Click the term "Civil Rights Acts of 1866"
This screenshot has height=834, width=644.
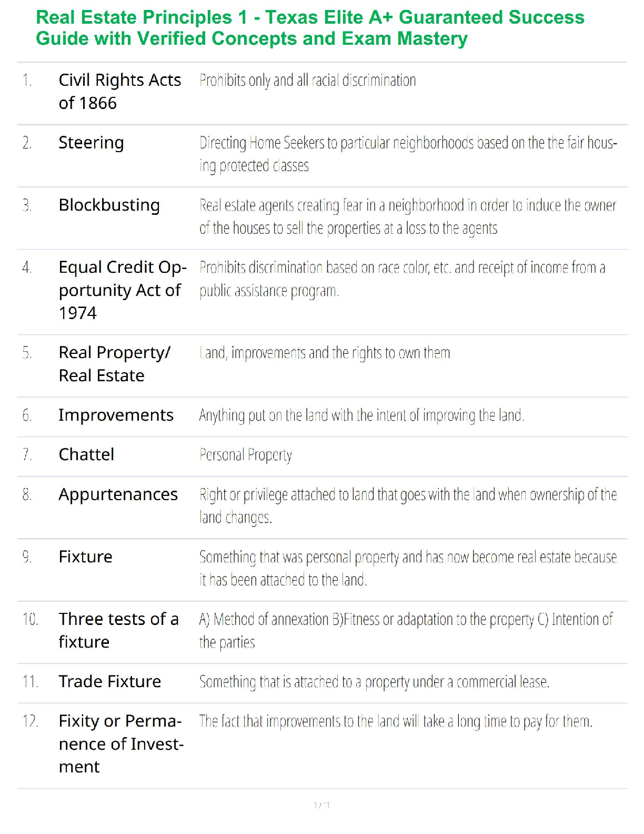[x=119, y=92]
